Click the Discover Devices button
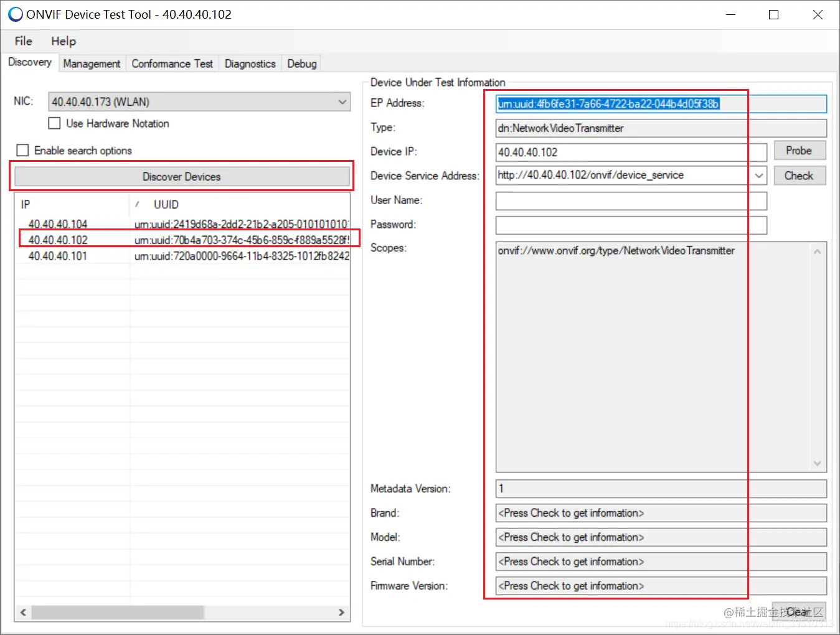The width and height of the screenshot is (840, 635). click(x=182, y=177)
